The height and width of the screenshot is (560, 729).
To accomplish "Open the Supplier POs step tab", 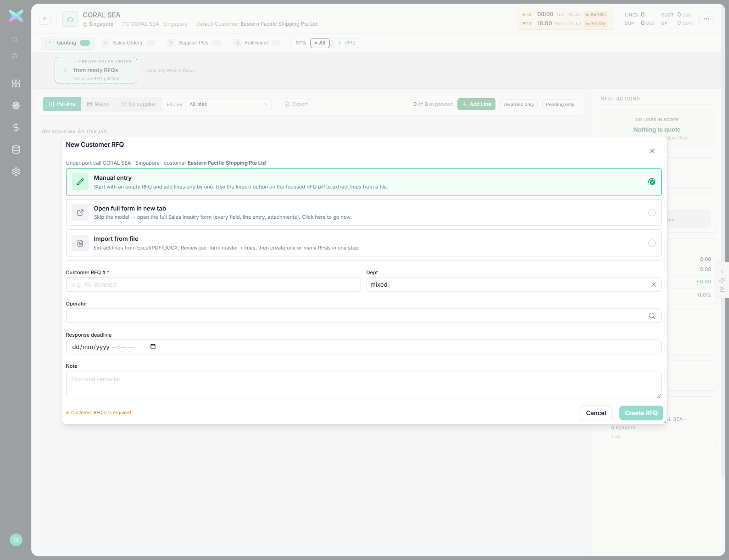I will pos(195,43).
